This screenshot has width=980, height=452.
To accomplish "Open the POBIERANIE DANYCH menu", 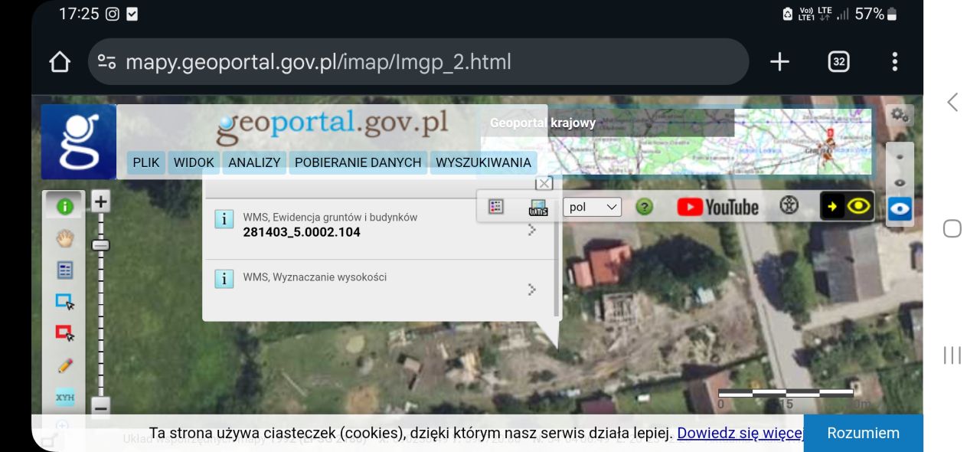I will click(358, 162).
